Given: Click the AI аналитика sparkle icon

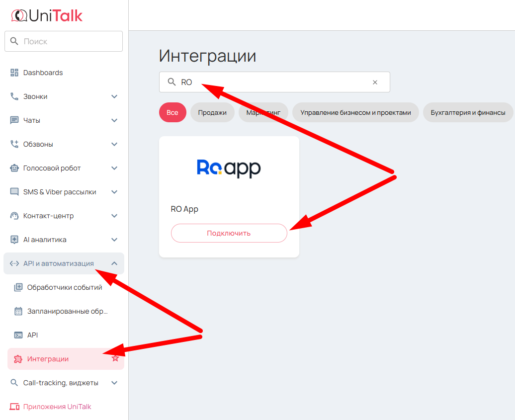Looking at the screenshot, I should 14,240.
